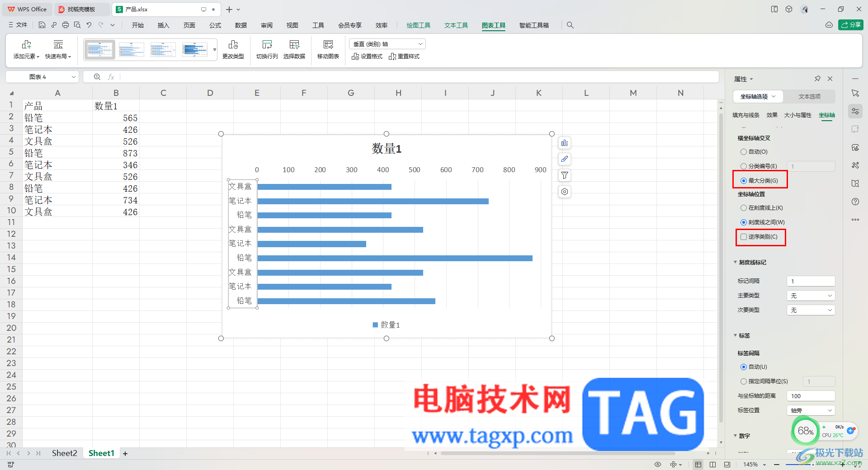Open the Drawing Tools (绘图工具) tab
Image resolution: width=868 pixels, height=470 pixels.
click(419, 25)
